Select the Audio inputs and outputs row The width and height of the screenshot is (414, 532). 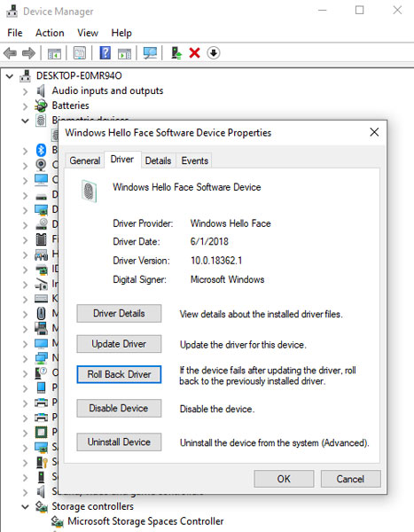107,90
